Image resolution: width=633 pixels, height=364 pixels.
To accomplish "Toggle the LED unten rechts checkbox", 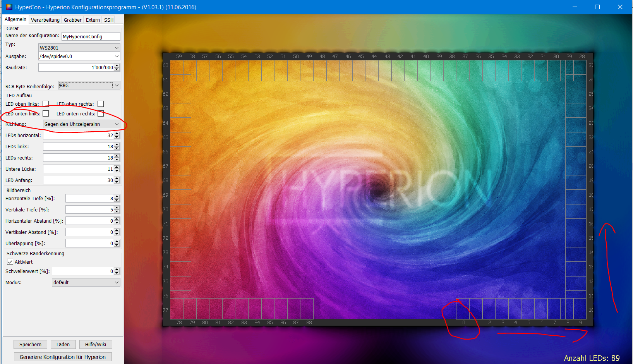I will (x=101, y=113).
